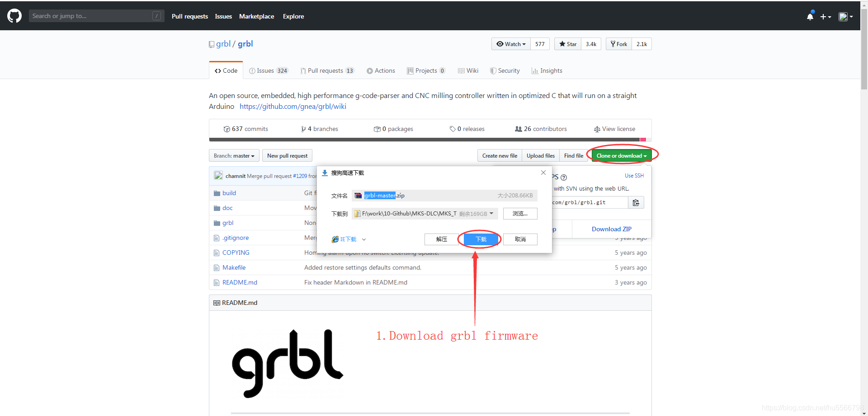The width and height of the screenshot is (868, 416).
Task: Click the language breakdown bar
Action: 430,140
